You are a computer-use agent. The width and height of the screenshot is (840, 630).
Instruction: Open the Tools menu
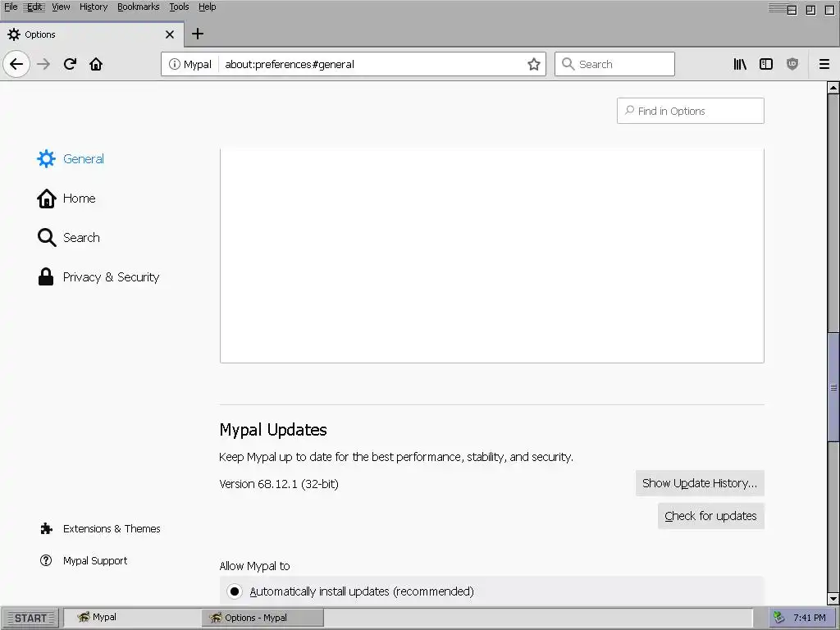(x=179, y=7)
